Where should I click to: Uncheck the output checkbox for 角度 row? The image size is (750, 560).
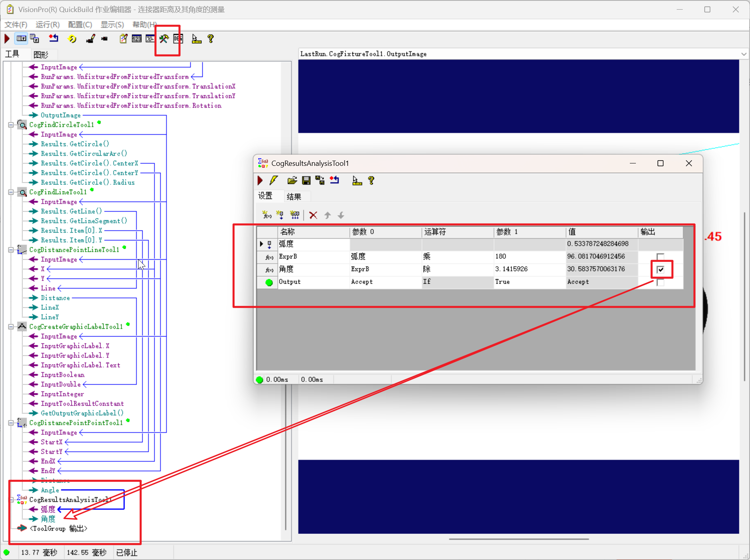pyautogui.click(x=660, y=269)
